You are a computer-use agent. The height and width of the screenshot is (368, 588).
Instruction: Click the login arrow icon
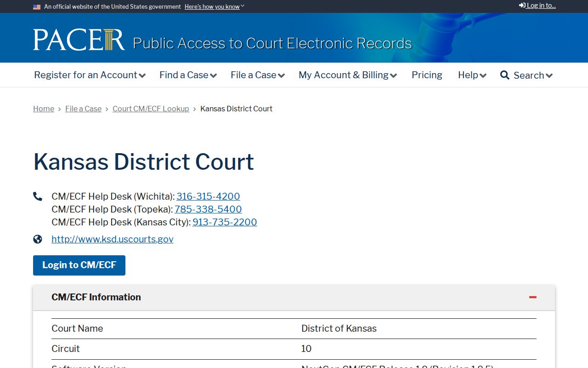[522, 6]
